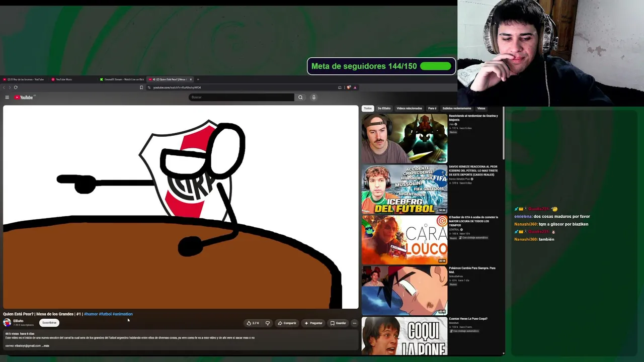Click the Suscribirse button
This screenshot has width=644, height=362.
49,323
